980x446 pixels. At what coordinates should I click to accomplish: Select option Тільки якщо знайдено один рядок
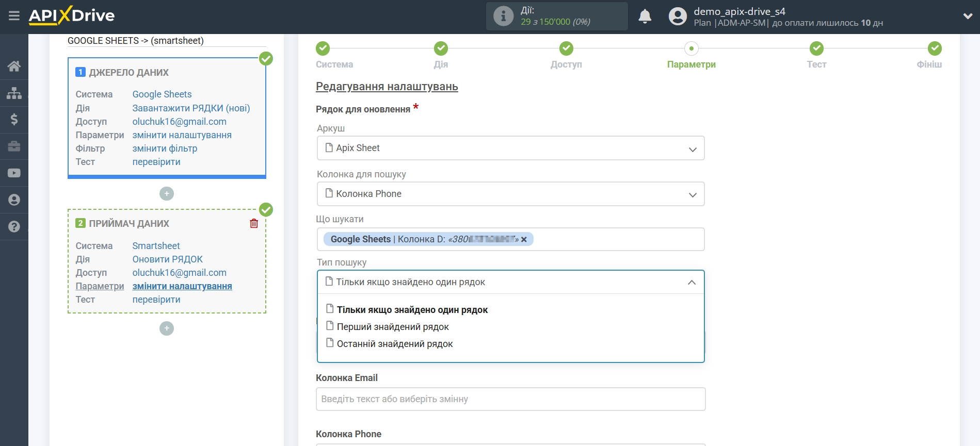[412, 310]
